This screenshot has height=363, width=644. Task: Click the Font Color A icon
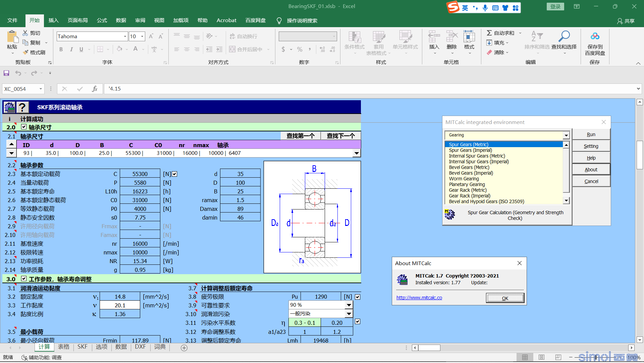pyautogui.click(x=136, y=49)
